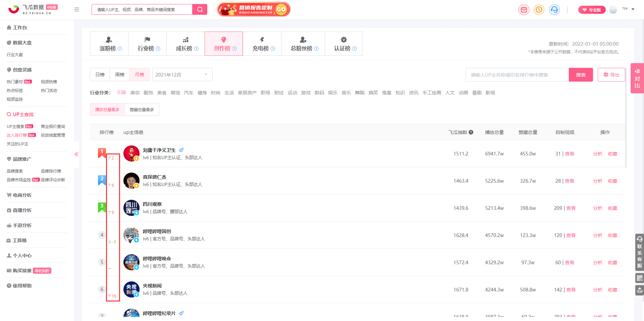The image size is (644, 321).
Task: Click the UP主 ranking search input field
Action: (517, 75)
